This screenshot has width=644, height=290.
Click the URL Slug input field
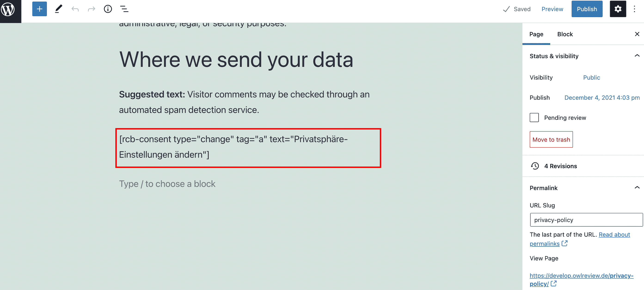tap(586, 220)
